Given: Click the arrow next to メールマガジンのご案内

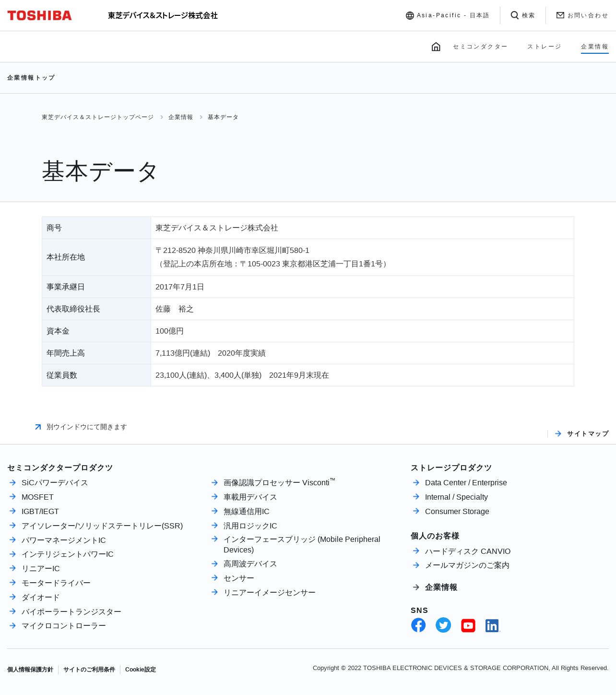Looking at the screenshot, I should coord(416,565).
